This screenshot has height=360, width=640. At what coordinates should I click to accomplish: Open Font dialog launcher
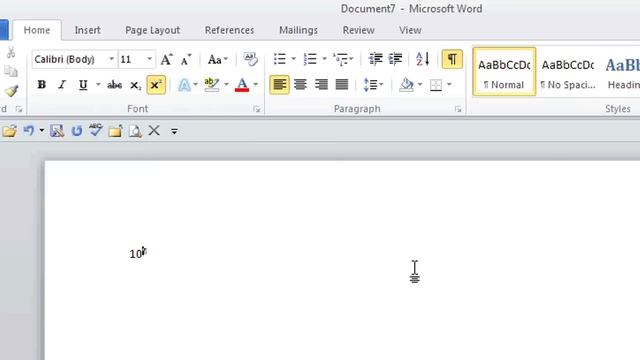[x=257, y=109]
